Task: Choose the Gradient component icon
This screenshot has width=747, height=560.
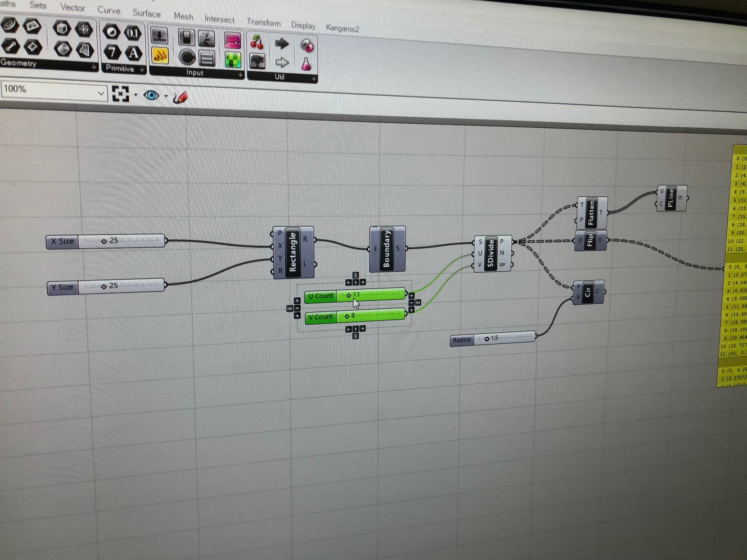Action: point(233,41)
